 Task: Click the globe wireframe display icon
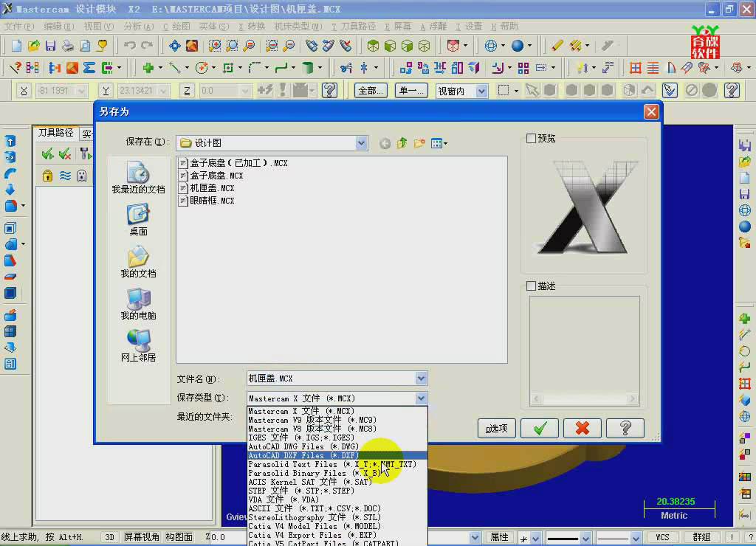490,46
